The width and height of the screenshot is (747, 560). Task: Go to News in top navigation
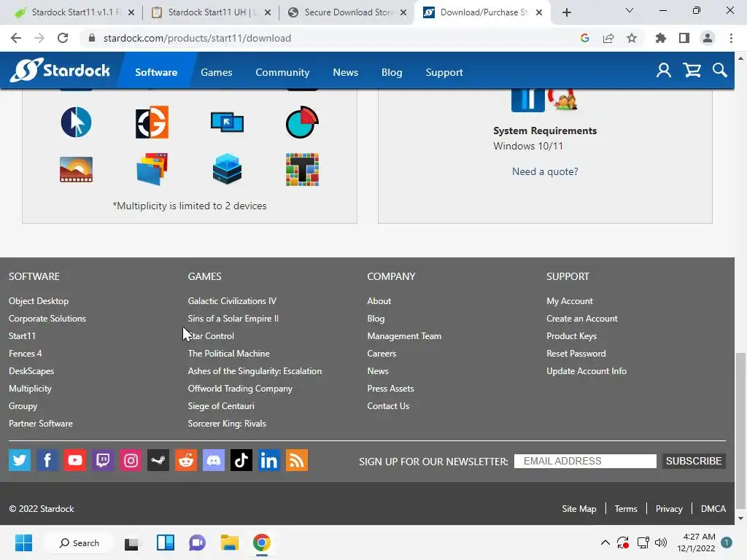point(345,72)
